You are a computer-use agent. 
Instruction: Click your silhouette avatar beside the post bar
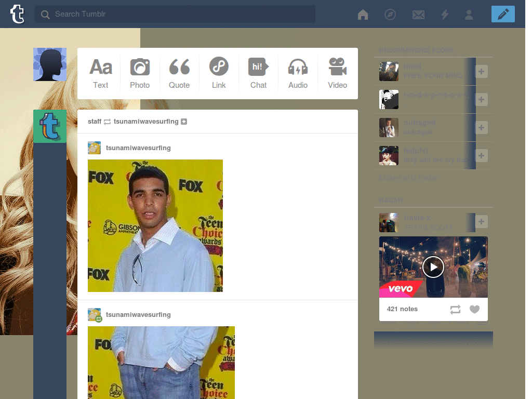coord(50,64)
